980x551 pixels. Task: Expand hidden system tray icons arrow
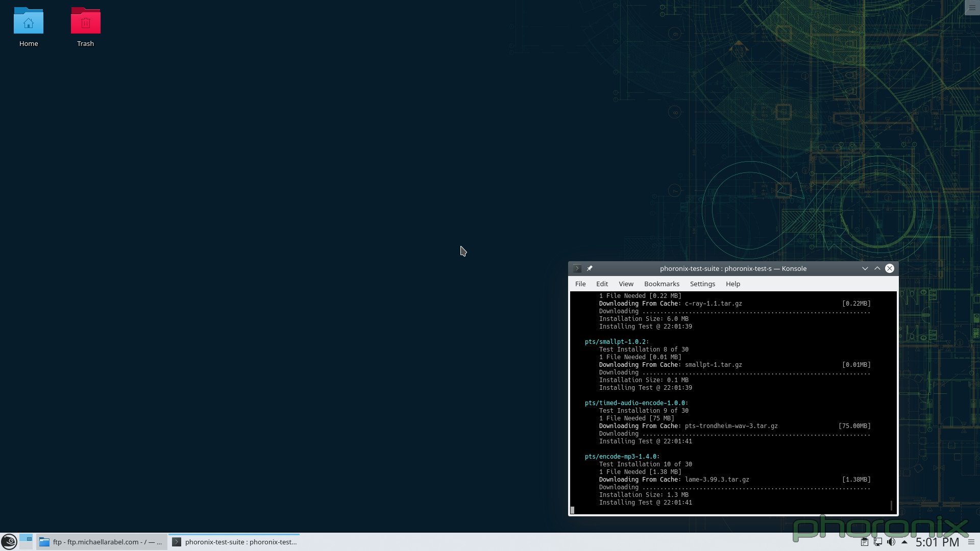904,542
